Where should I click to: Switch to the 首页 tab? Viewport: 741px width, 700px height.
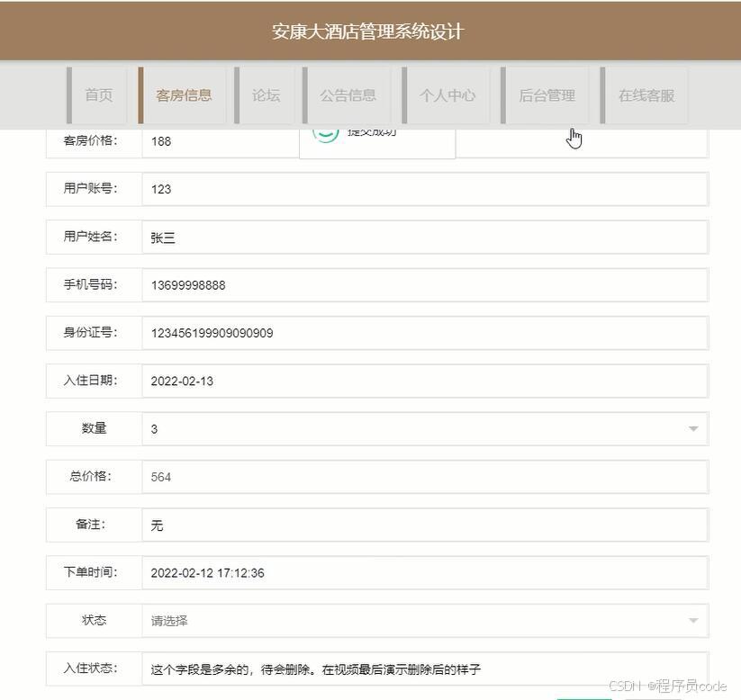pyautogui.click(x=99, y=94)
